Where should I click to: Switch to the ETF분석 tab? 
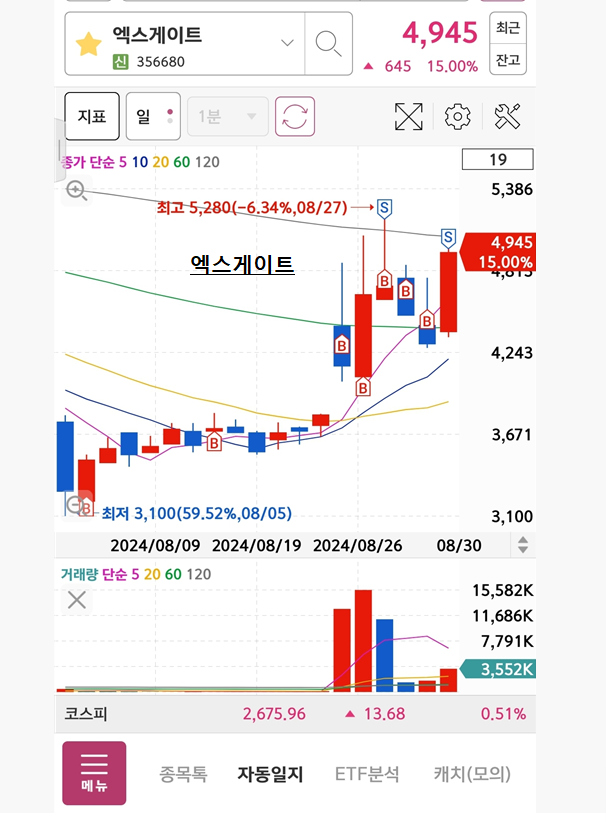pyautogui.click(x=367, y=774)
